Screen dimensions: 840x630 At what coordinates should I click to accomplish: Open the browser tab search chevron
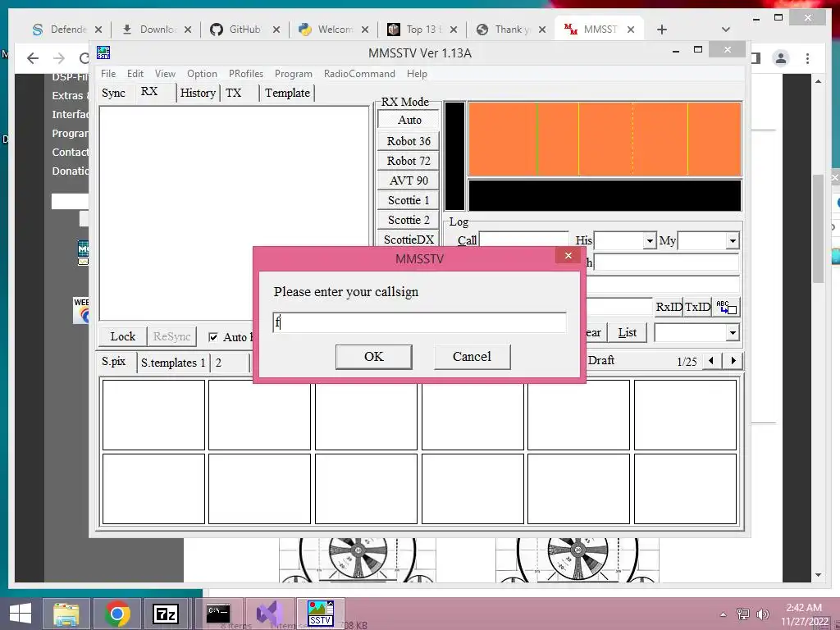726,30
